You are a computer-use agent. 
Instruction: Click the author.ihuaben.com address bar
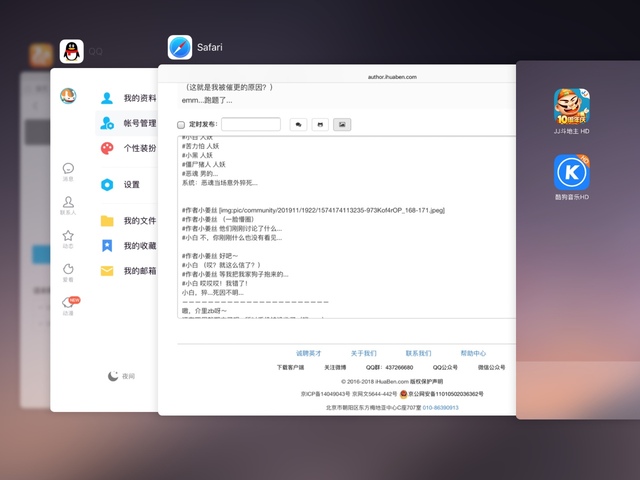(x=392, y=77)
